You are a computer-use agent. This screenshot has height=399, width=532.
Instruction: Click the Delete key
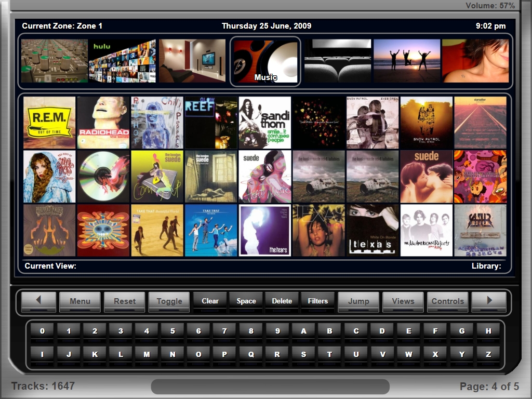tap(282, 302)
